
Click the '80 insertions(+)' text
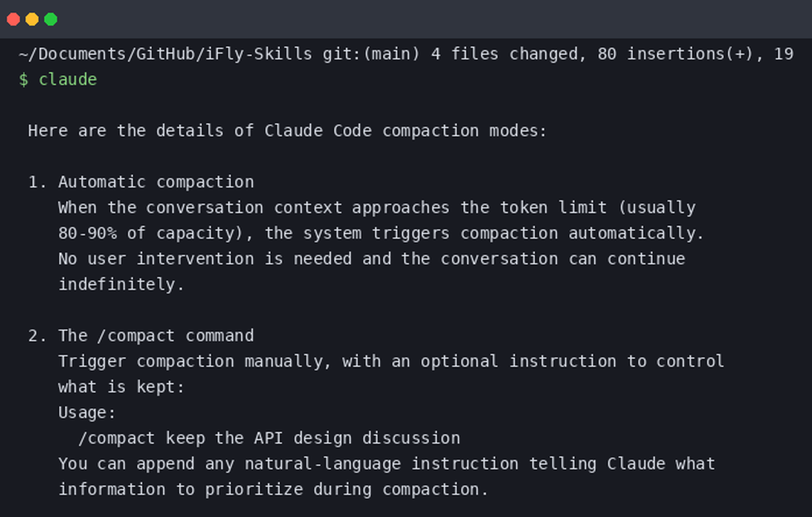(680, 54)
